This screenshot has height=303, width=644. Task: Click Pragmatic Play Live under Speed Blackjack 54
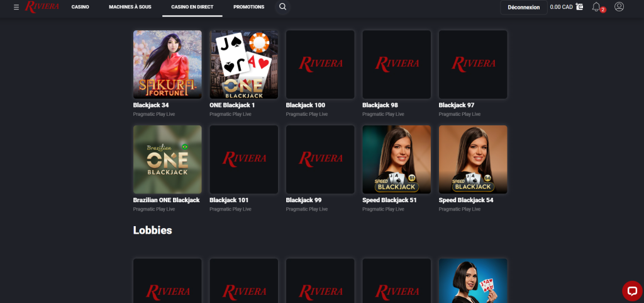(x=460, y=209)
